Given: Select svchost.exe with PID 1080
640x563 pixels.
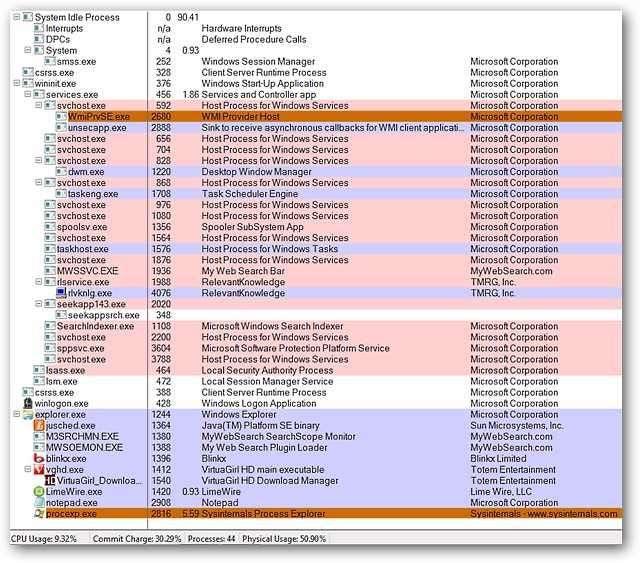Looking at the screenshot, I should pos(316,216).
